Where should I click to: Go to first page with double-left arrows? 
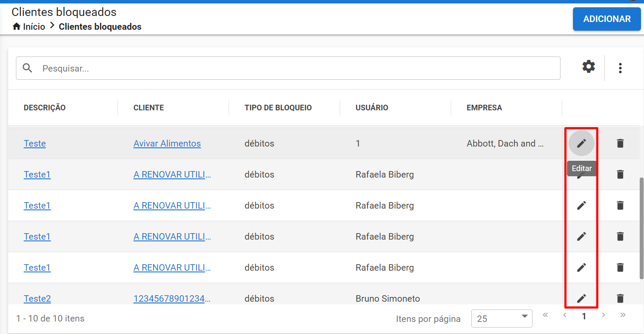545,315
